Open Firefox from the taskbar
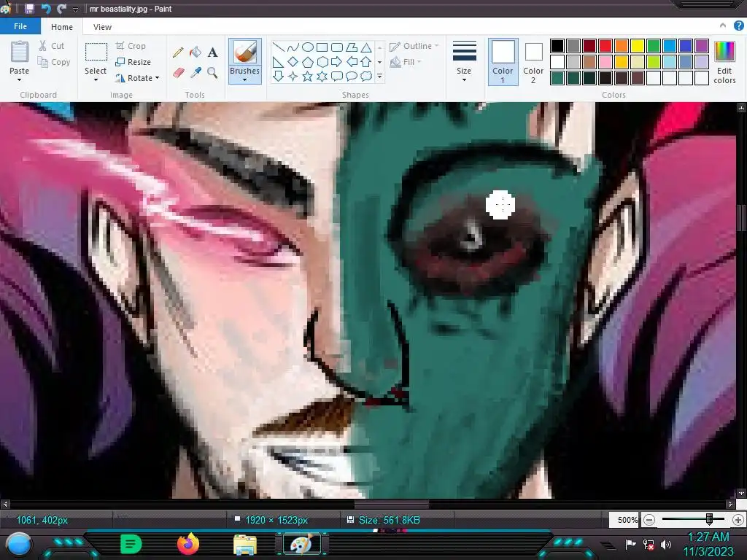747x560 pixels. (x=187, y=544)
